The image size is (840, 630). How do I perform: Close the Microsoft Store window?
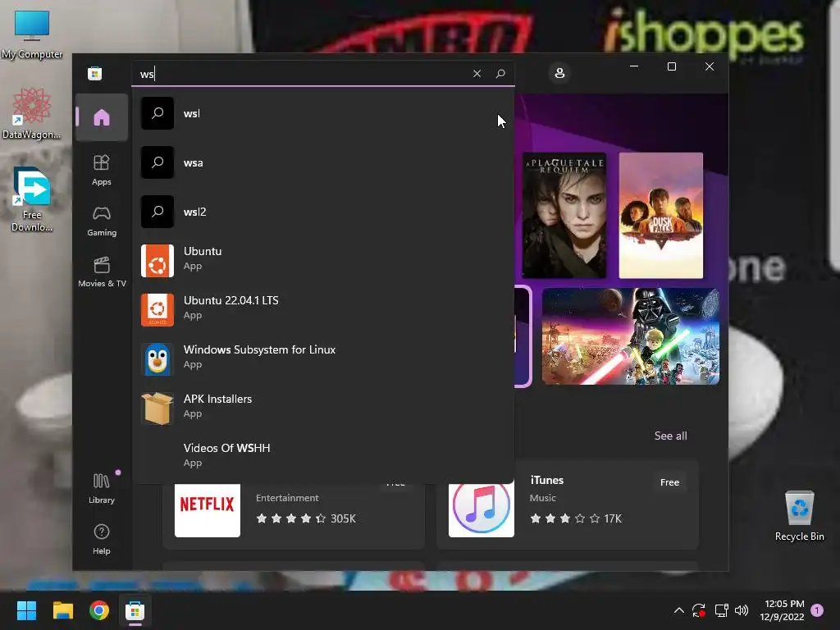tap(710, 66)
